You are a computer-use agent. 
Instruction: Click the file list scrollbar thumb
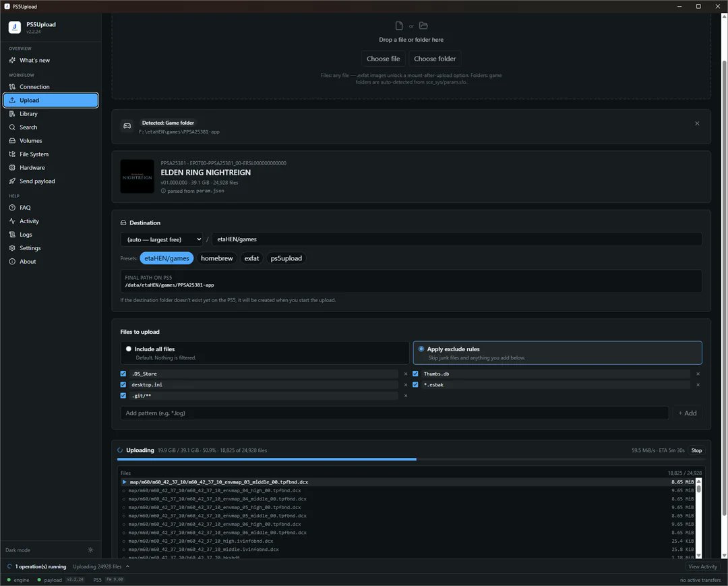pos(698,488)
